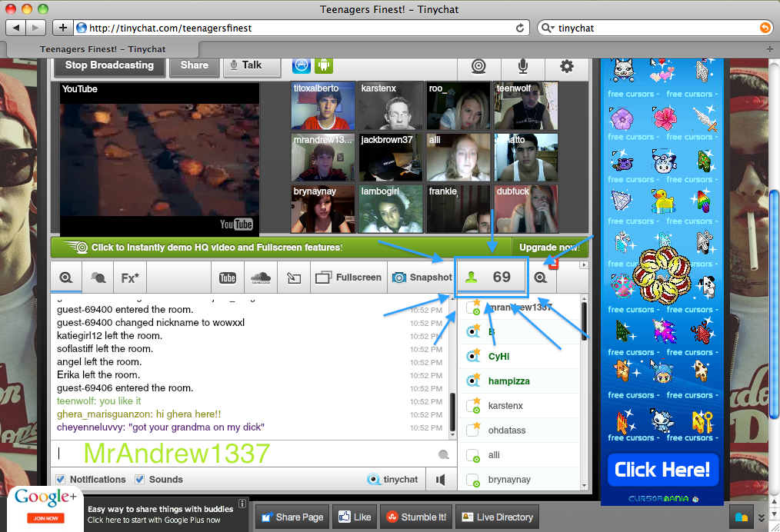The width and height of the screenshot is (780, 532).
Task: Select the jackbrown37 webcam thumbnail
Action: point(391,157)
